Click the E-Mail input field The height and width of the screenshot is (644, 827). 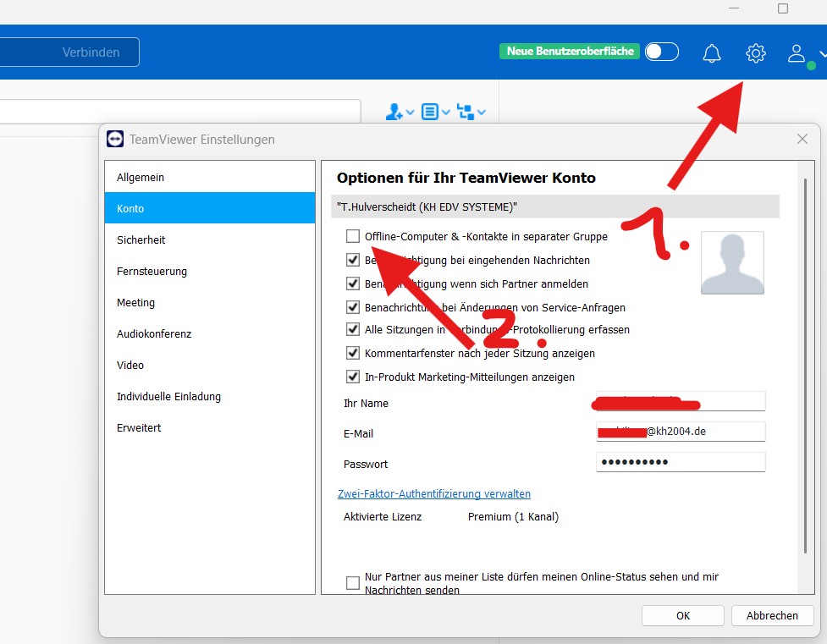coord(681,432)
